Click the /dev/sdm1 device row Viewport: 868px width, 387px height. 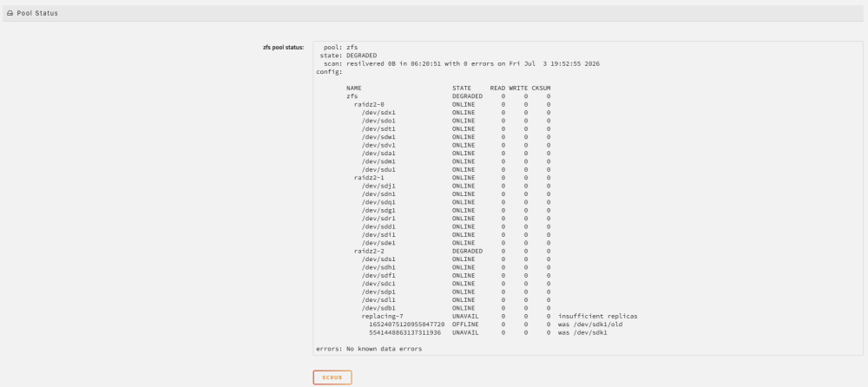[457, 161]
